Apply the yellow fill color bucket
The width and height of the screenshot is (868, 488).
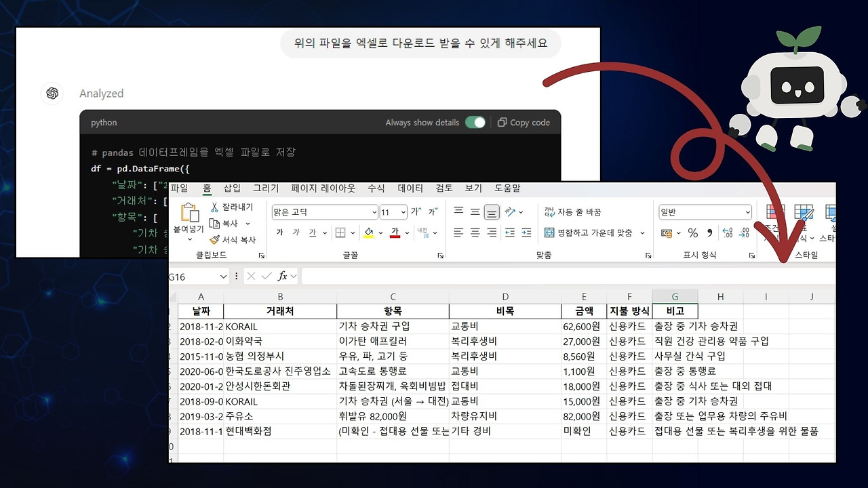point(368,233)
